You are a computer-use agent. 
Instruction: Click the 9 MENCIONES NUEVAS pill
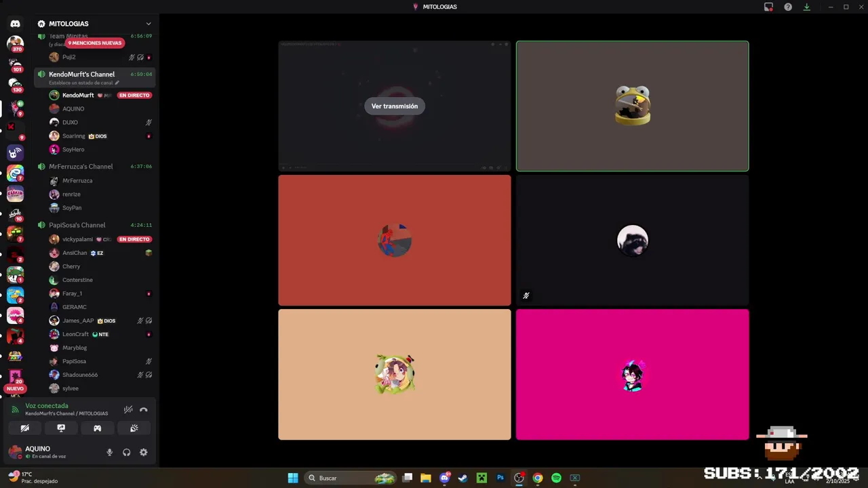pyautogui.click(x=95, y=43)
